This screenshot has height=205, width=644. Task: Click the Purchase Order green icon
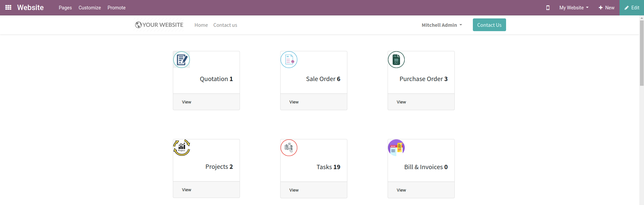tap(396, 60)
